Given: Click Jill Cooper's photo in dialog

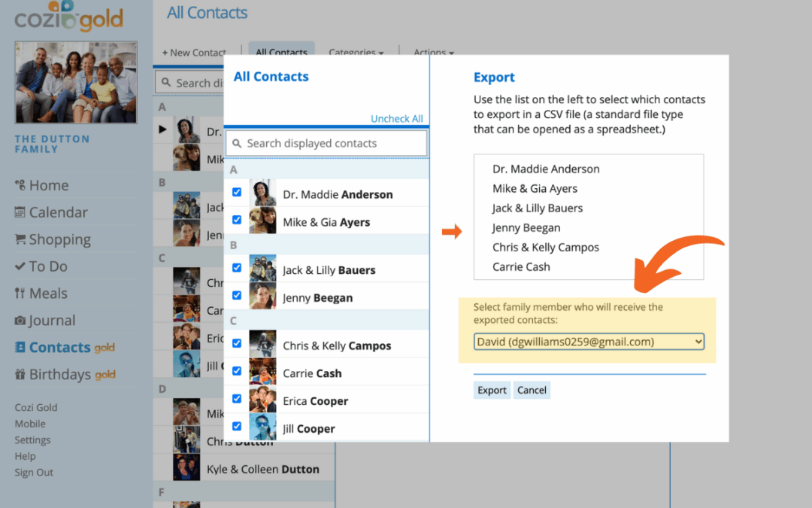Looking at the screenshot, I should (262, 427).
